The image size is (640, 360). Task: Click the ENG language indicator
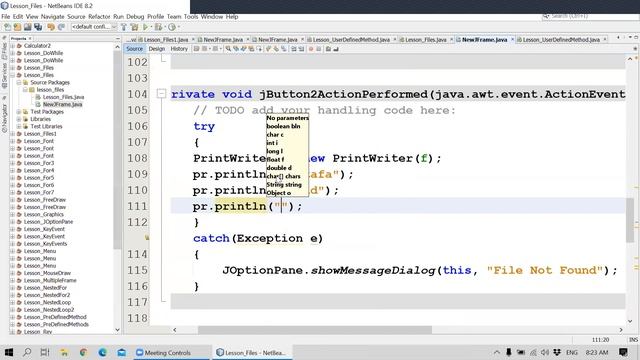[x=571, y=352]
